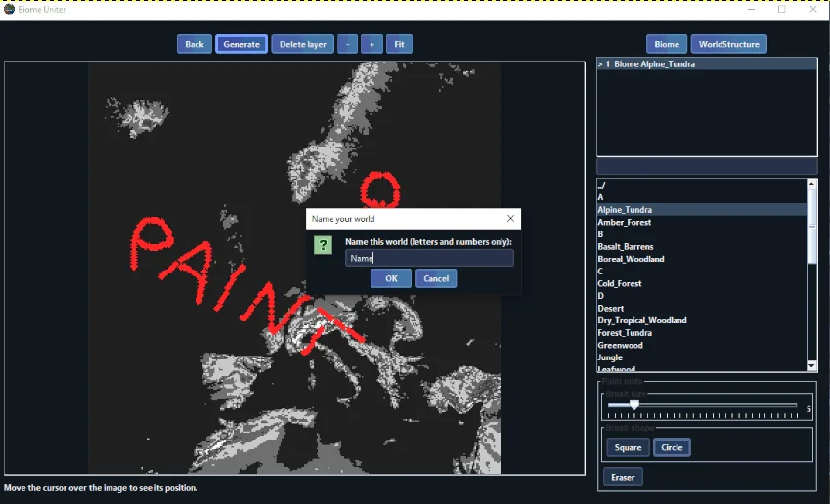The height and width of the screenshot is (504, 830).
Task: Close the Name your world dialog
Action: (x=510, y=219)
